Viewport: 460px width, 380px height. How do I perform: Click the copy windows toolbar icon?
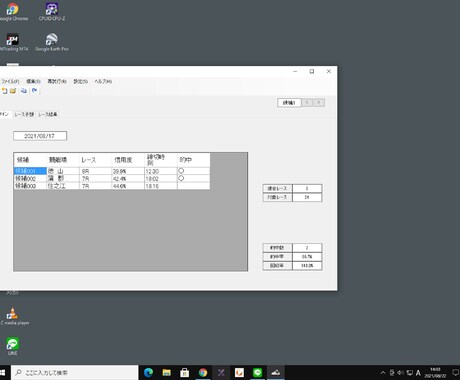click(x=24, y=91)
